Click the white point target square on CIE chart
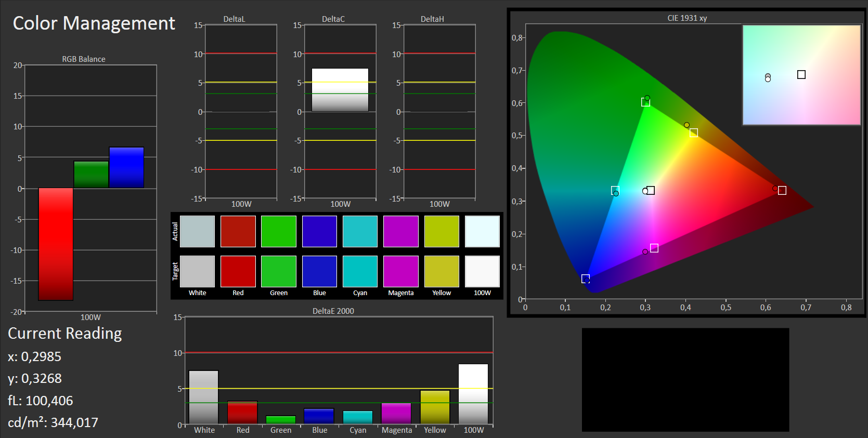 point(651,191)
